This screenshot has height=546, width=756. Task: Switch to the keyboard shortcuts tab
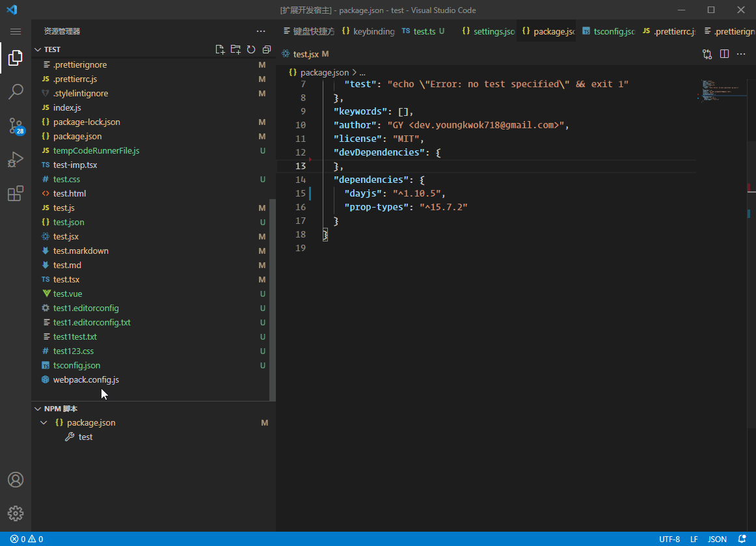(x=308, y=31)
